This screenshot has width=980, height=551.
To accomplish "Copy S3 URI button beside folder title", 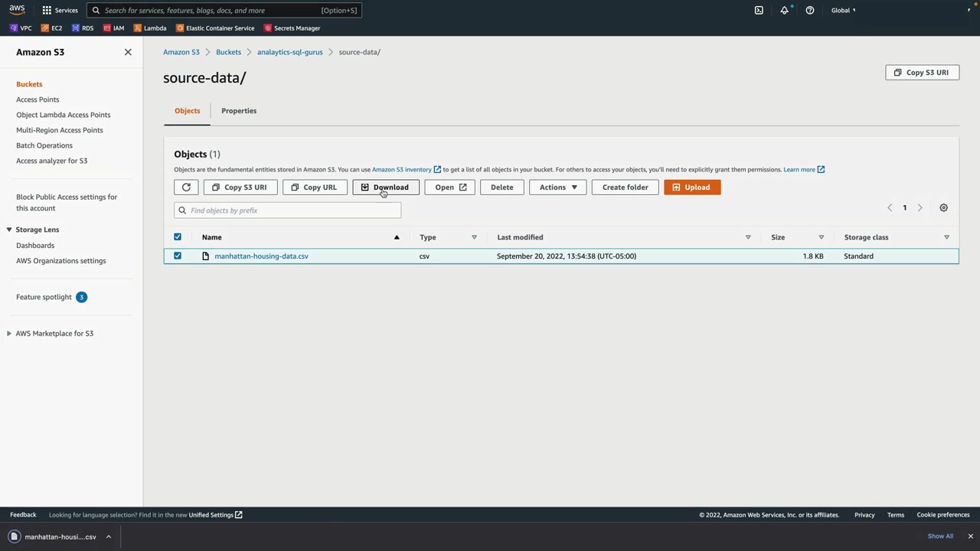I will click(922, 73).
